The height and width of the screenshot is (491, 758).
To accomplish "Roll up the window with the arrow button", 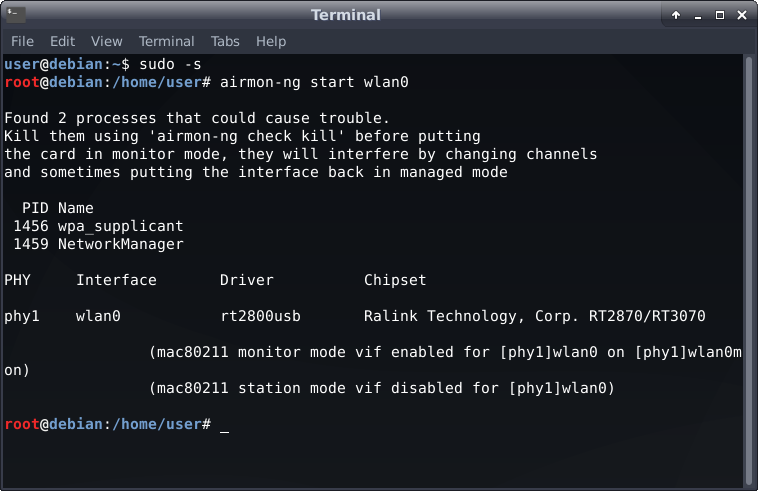I will pos(676,15).
